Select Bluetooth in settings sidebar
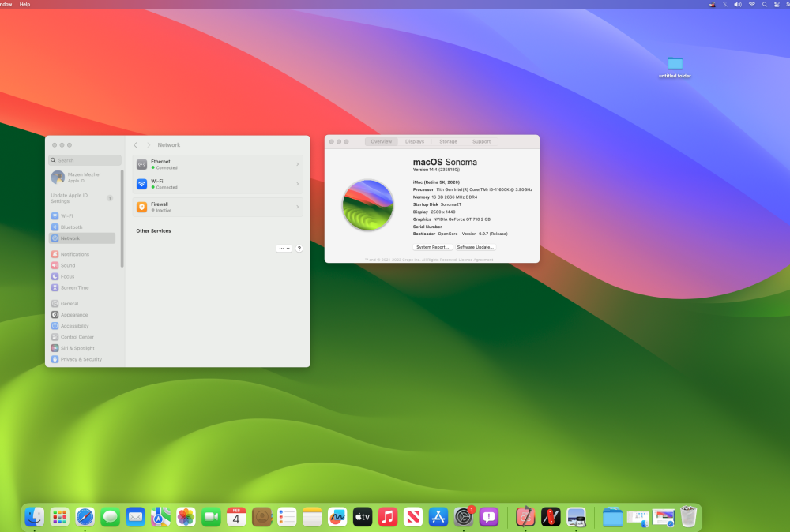 [x=82, y=227]
